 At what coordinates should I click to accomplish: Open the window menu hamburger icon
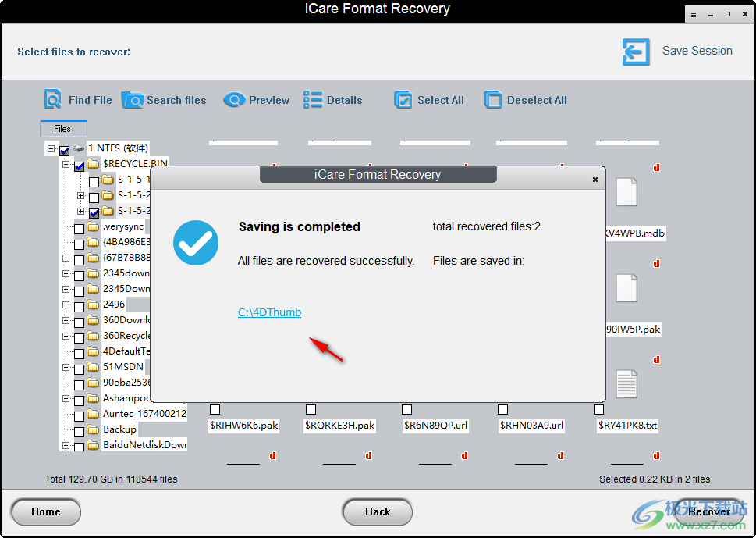click(x=694, y=15)
